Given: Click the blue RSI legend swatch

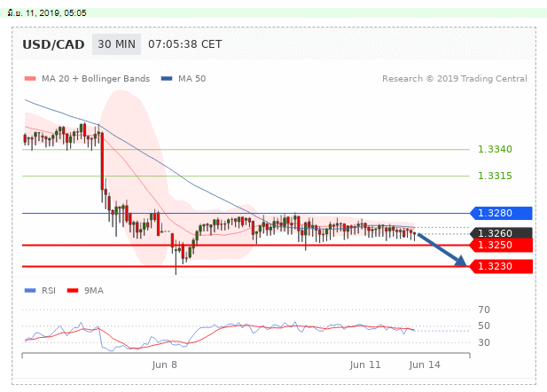Looking at the screenshot, I should click(x=30, y=290).
